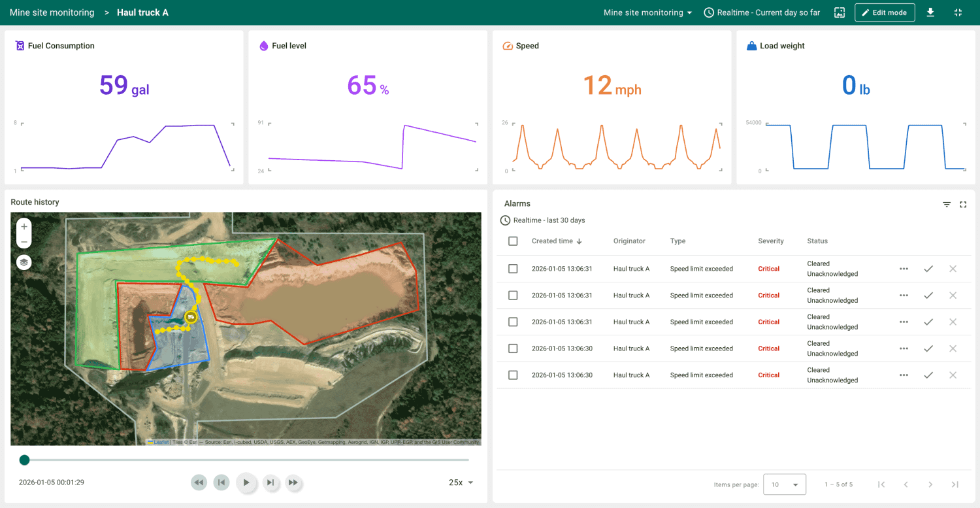This screenshot has width=980, height=508.
Task: Go to the previous alarms page
Action: 906,484
